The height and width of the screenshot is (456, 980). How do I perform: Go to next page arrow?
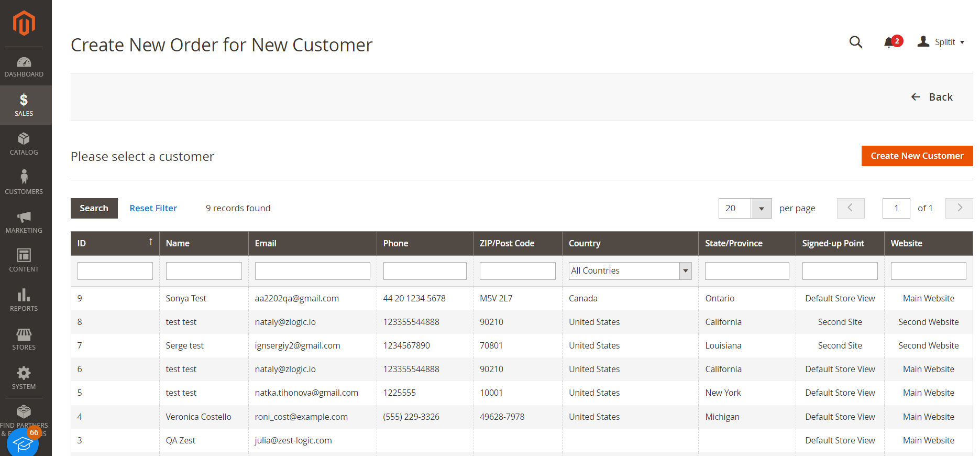pos(959,208)
